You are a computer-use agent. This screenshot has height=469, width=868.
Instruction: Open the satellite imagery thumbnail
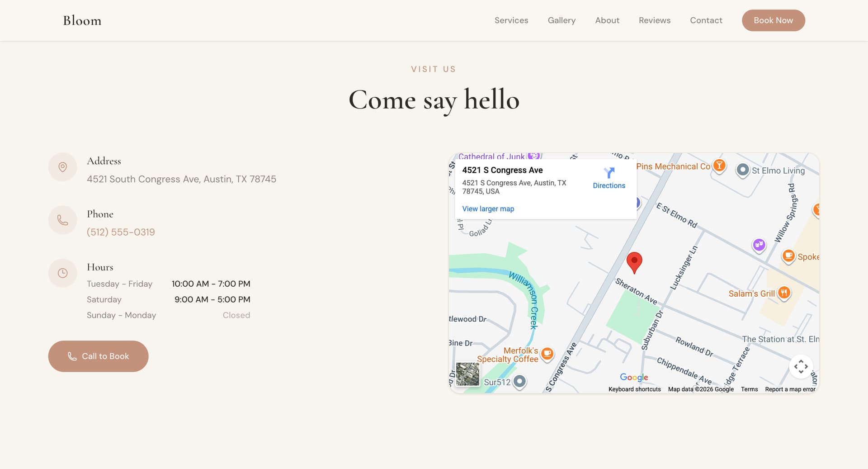[x=467, y=374]
